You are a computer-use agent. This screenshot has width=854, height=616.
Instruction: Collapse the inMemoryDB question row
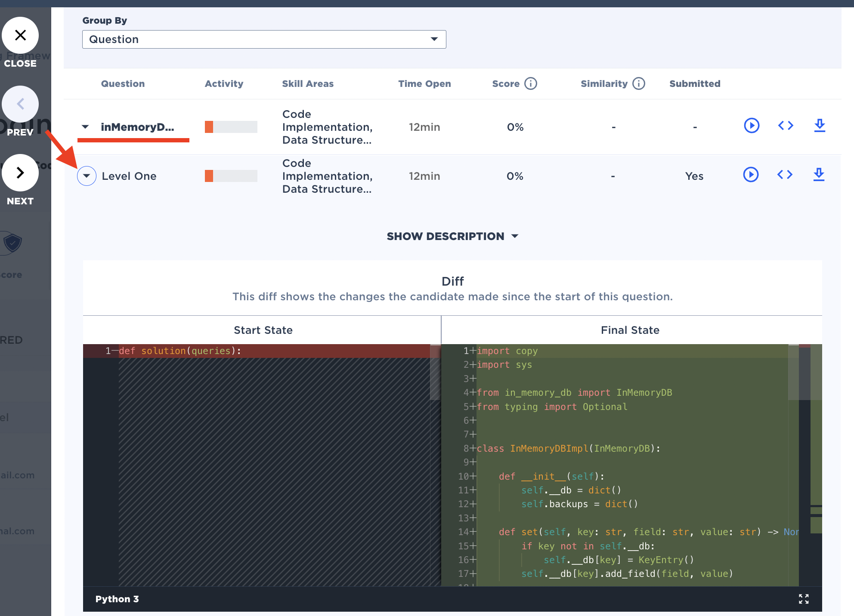(x=85, y=127)
